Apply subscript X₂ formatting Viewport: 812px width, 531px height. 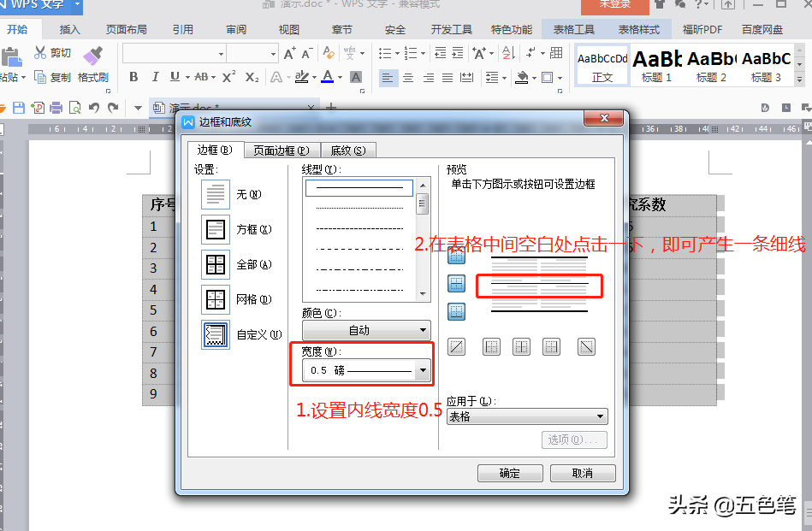(x=252, y=77)
